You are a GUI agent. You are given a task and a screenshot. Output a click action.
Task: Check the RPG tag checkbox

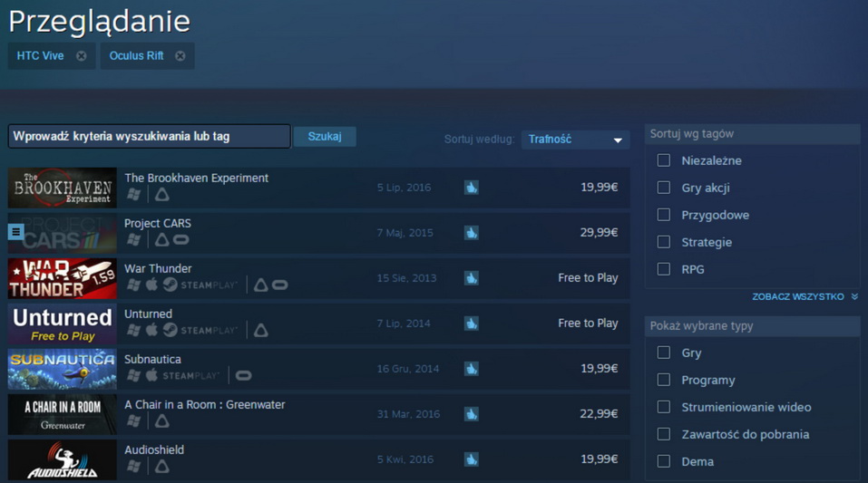tap(663, 269)
